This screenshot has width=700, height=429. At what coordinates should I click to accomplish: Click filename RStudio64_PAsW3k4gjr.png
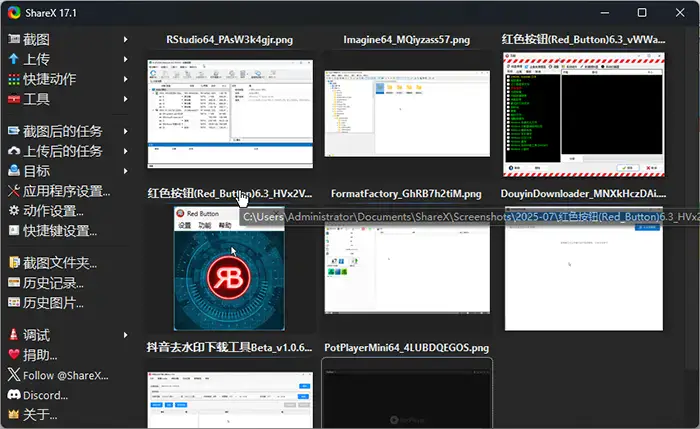tap(230, 40)
